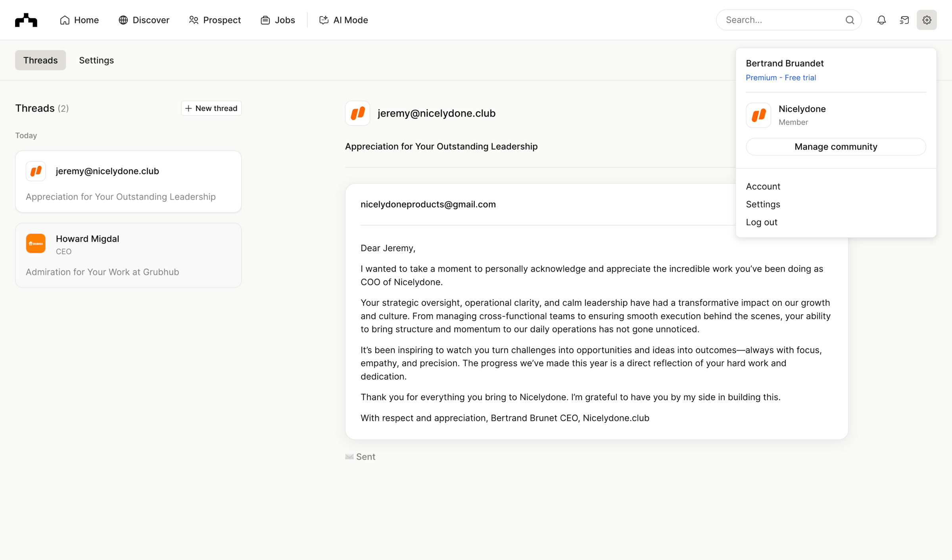
Task: Click the recipient jeremy@nicelydone.club heading
Action: [x=436, y=113]
